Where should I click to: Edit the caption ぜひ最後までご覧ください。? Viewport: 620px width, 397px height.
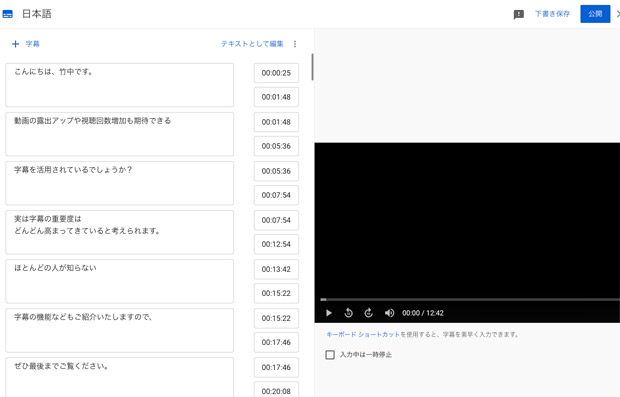[x=119, y=377]
